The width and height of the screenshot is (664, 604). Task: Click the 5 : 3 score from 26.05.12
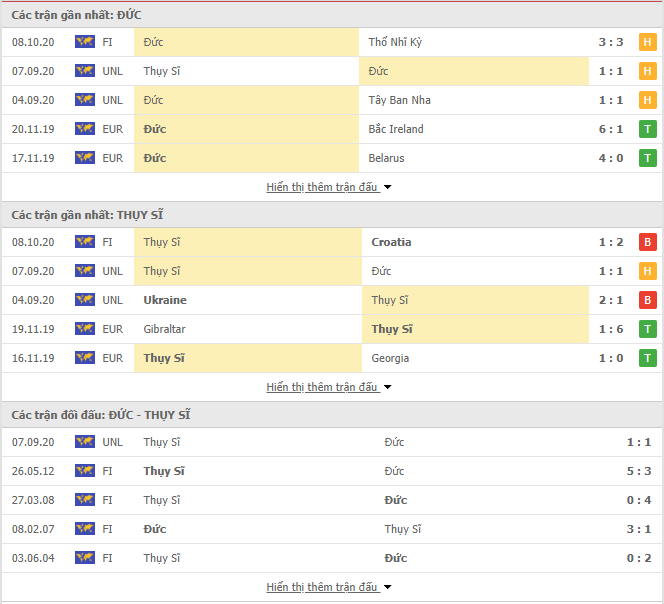639,471
